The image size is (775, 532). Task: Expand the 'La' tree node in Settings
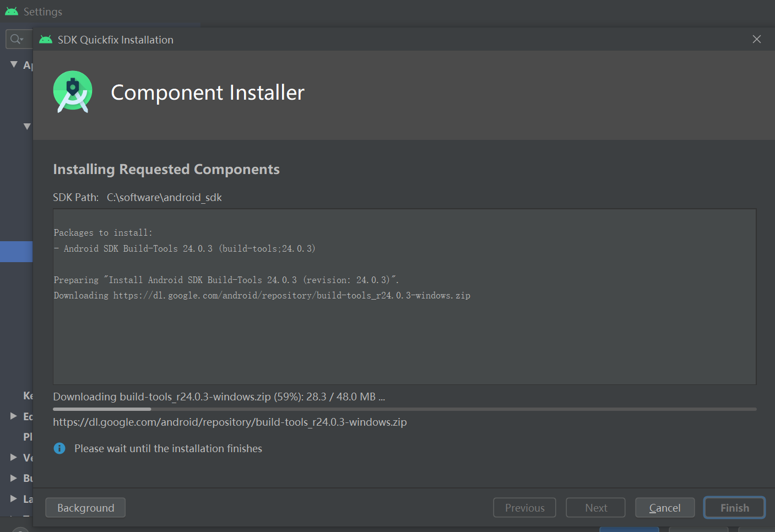click(x=14, y=498)
